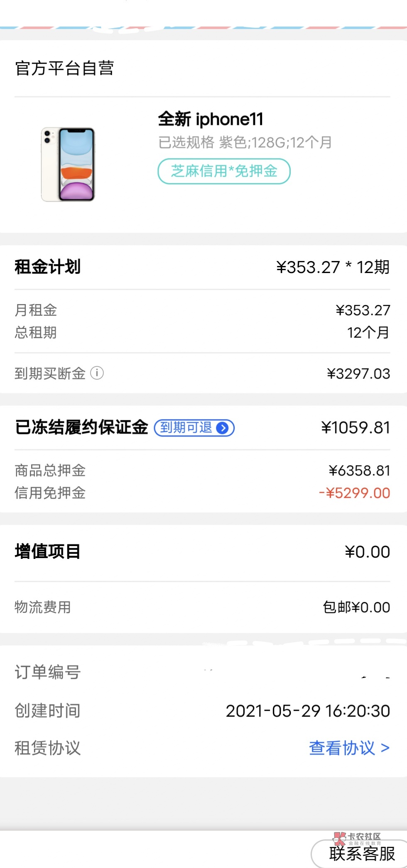407x868 pixels.
Task: Tap the 物流费用 row label
Action: tap(43, 607)
